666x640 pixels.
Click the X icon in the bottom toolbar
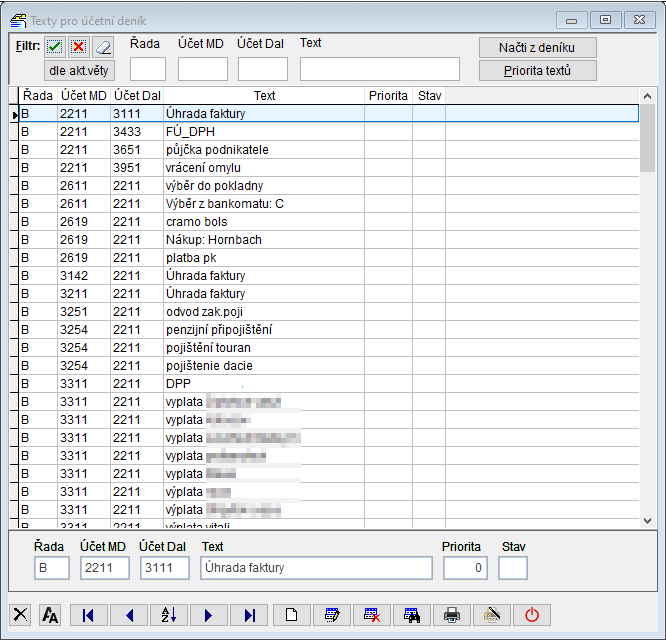pos(20,615)
